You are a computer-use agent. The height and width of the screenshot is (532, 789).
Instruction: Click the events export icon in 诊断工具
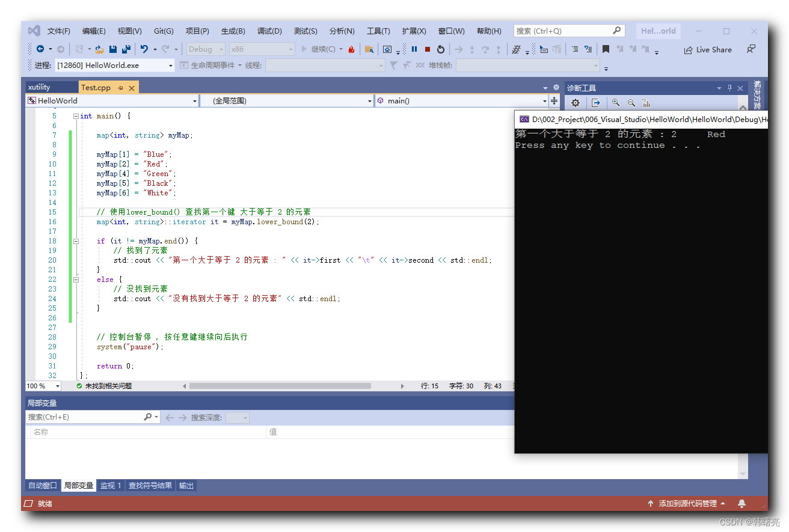tap(596, 103)
